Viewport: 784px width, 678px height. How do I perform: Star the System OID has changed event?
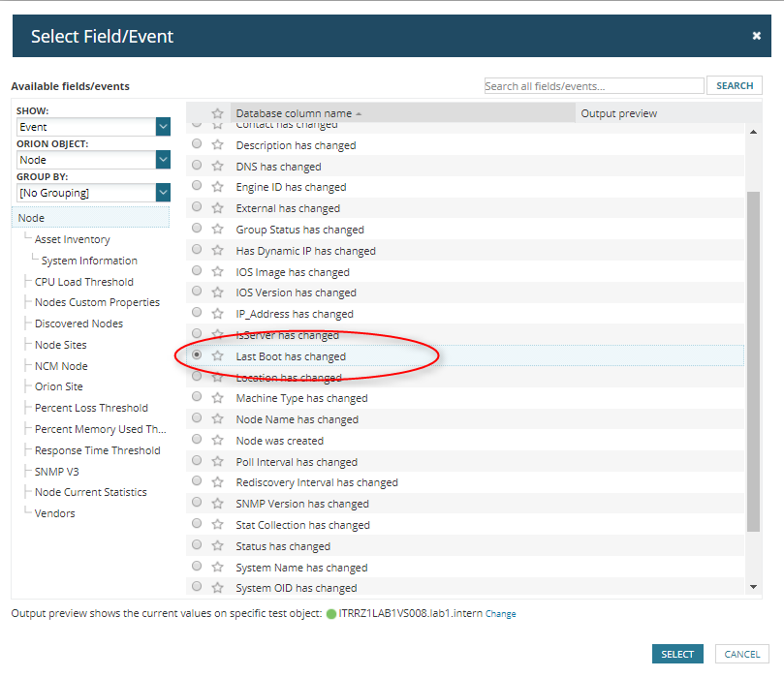point(217,588)
